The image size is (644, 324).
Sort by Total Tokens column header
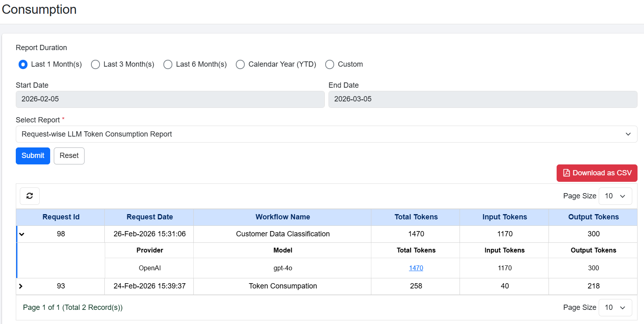tap(416, 217)
